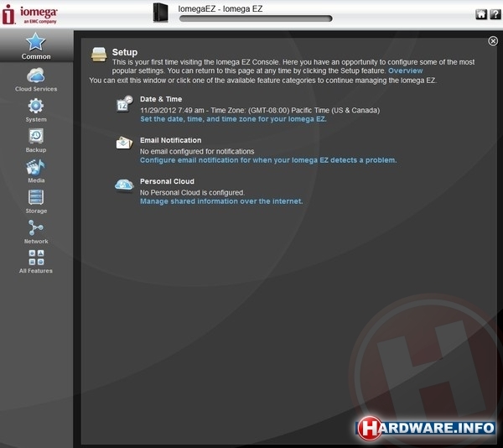Screen dimensions: 503x448
Task: Click the Setup folder icon
Action: [x=99, y=55]
